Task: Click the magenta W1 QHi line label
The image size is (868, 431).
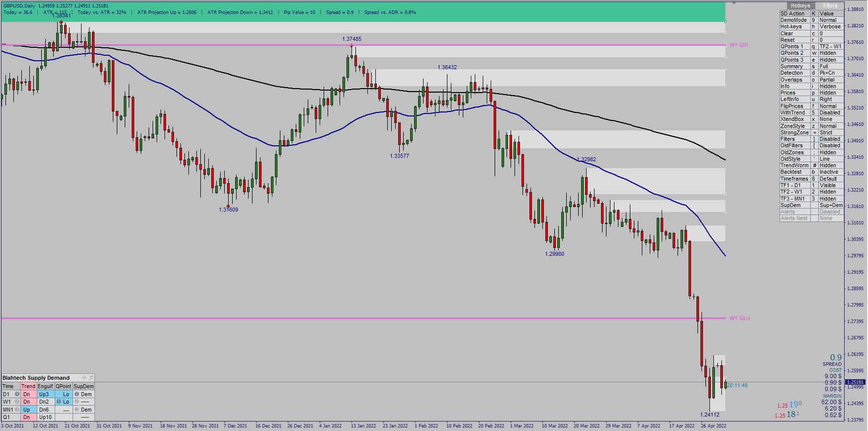Action: pyautogui.click(x=739, y=45)
